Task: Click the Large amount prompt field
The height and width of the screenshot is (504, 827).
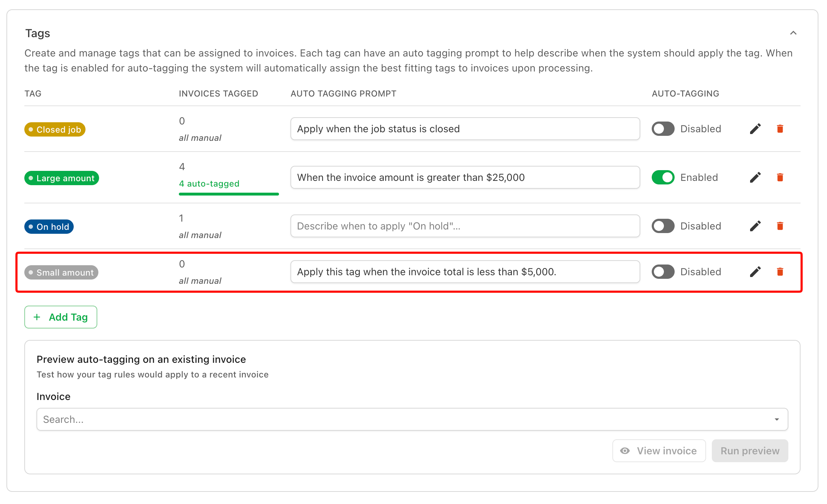Action: point(465,177)
